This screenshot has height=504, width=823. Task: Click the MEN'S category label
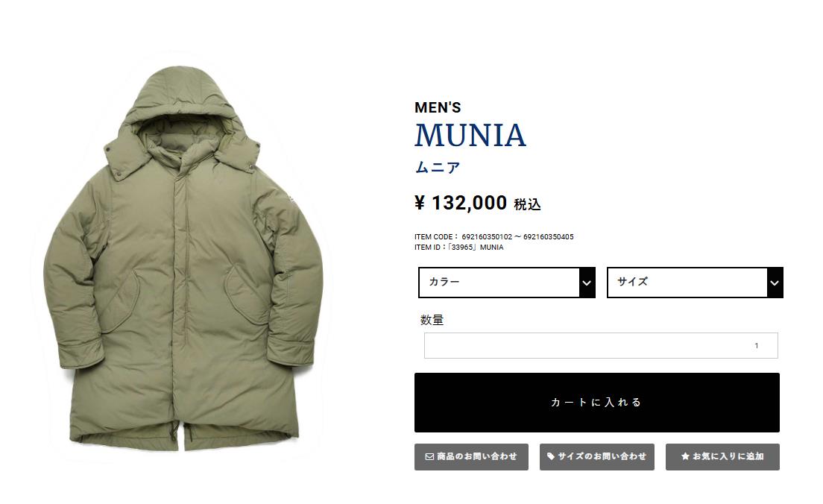click(x=438, y=107)
